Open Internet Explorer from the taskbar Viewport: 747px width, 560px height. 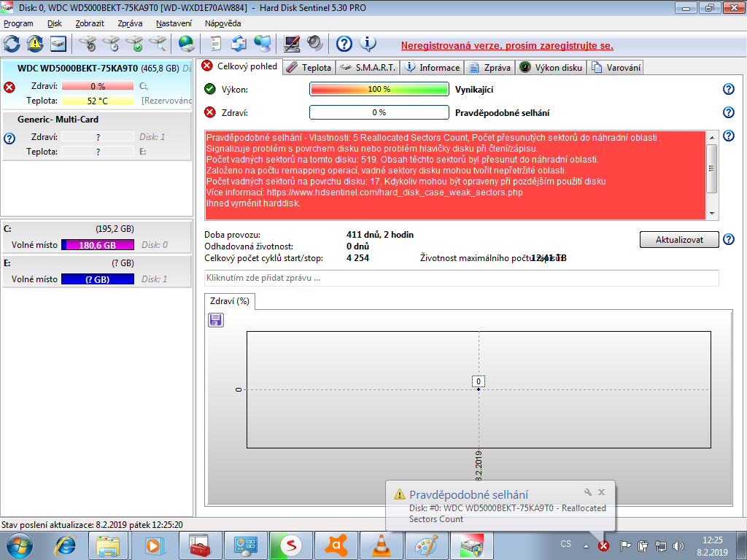65,545
